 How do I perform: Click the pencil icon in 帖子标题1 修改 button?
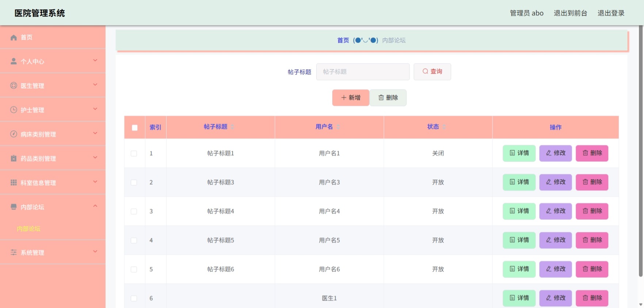549,153
